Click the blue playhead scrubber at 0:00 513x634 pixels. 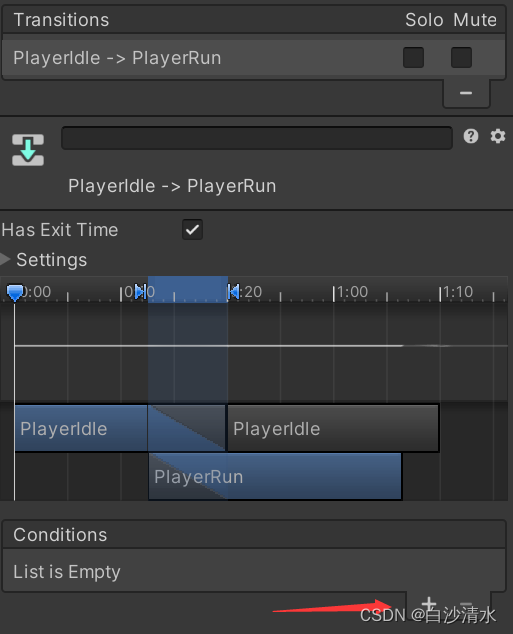click(x=15, y=292)
